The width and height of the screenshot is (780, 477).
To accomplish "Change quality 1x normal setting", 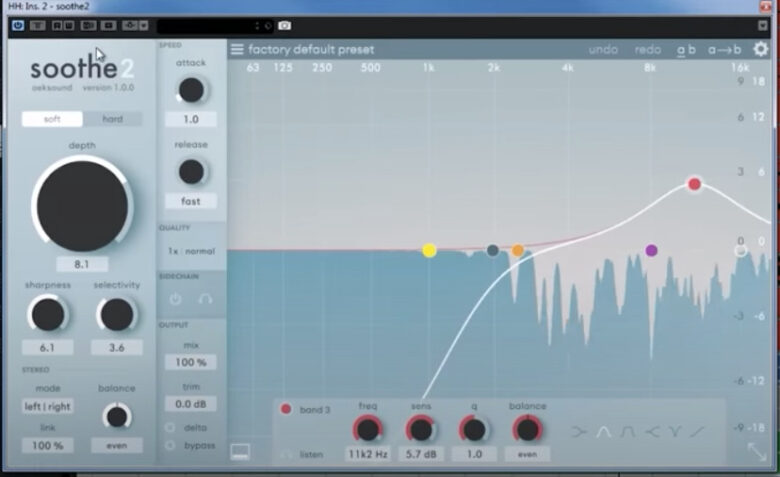I will tap(192, 251).
